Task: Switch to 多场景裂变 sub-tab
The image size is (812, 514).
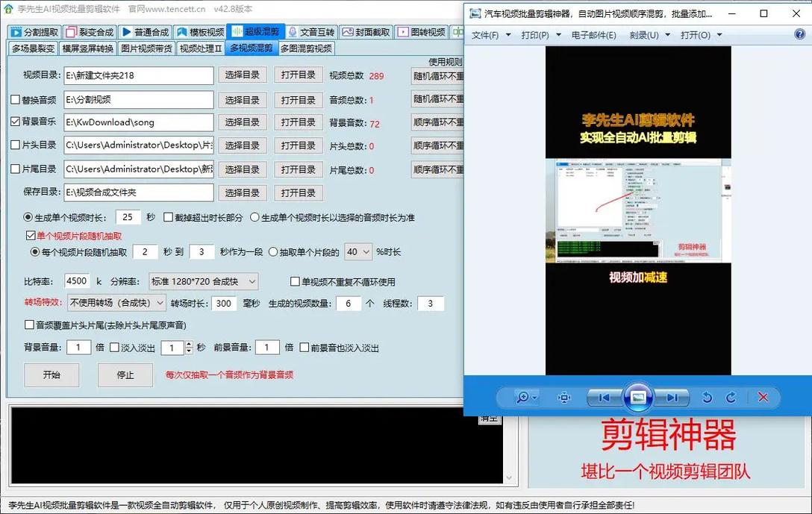Action: (33, 48)
